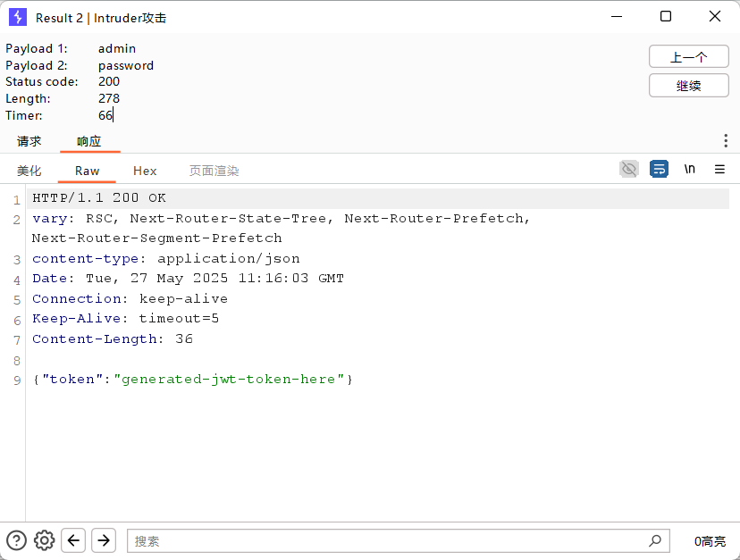Viewport: 740px width, 560px height.
Task: Toggle hidden characters eye icon
Action: (x=629, y=169)
